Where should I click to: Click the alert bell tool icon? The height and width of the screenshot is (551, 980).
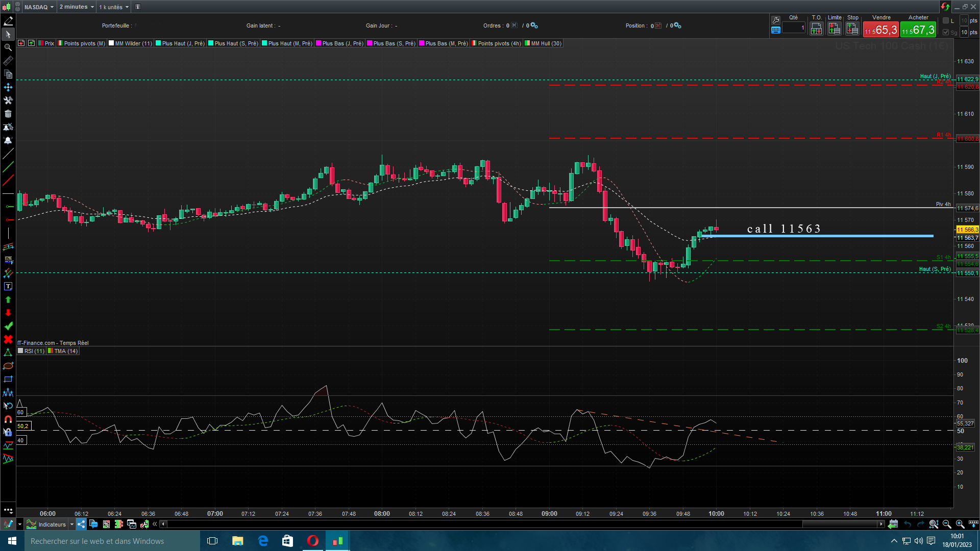coord(8,140)
